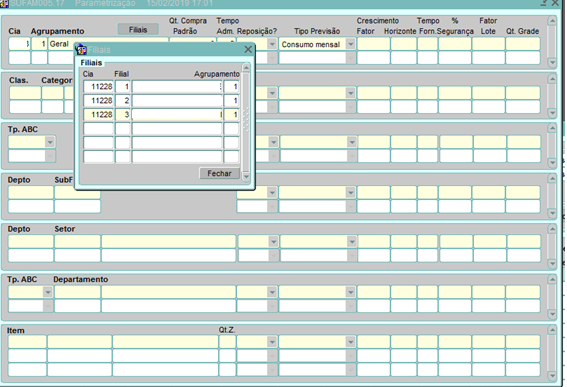Viewport: 567px width, 387px height.
Task: Click first Item code field in Item section
Action: [27, 341]
